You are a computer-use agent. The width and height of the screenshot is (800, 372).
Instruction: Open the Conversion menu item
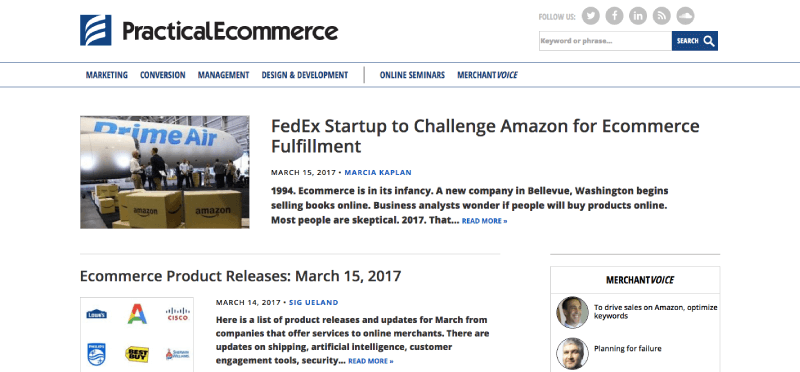point(163,75)
